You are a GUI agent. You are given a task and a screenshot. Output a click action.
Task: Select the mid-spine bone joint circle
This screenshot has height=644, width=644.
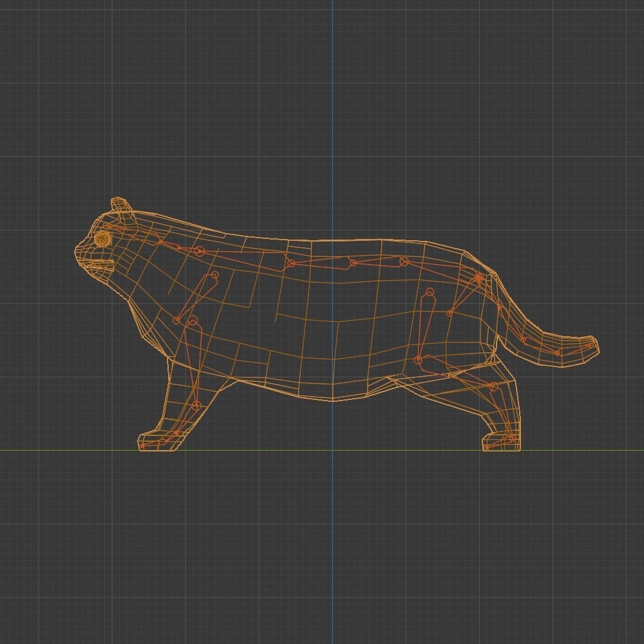pyautogui.click(x=352, y=261)
